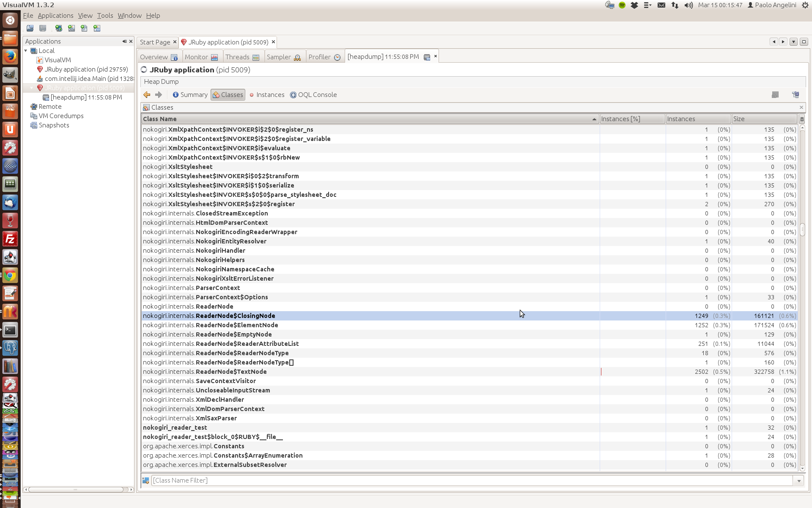Image resolution: width=812 pixels, height=508 pixels.
Task: Click the Spotify indicator in the top panel
Action: point(622,6)
